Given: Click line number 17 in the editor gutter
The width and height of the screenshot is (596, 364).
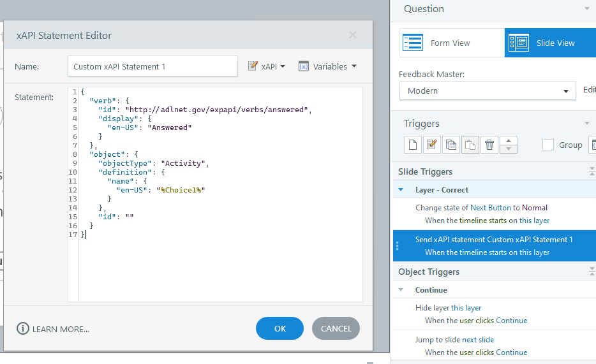Looking at the screenshot, I should [x=73, y=235].
